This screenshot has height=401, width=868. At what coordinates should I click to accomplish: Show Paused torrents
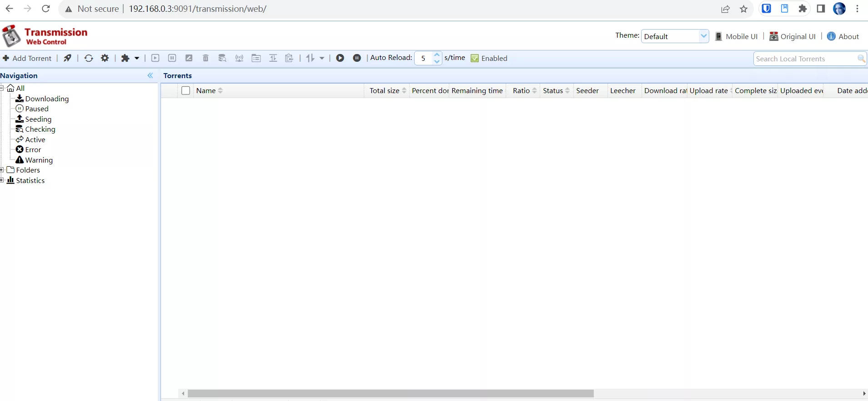click(37, 109)
